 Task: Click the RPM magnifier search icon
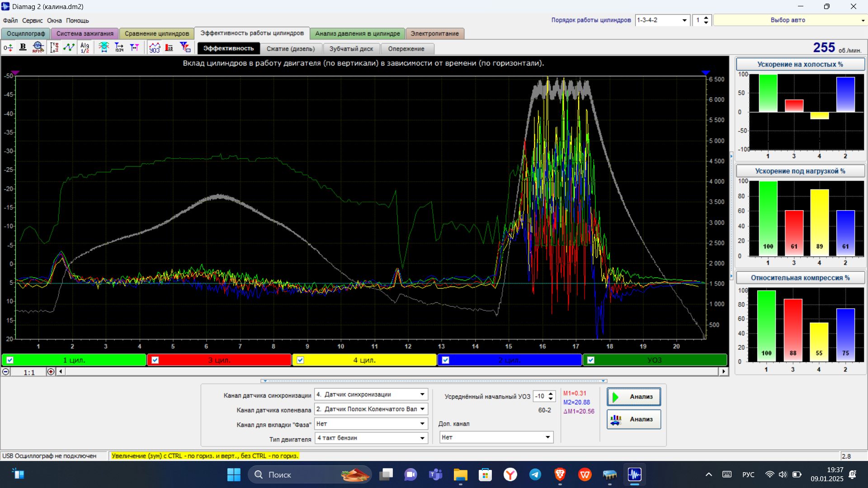pos(38,47)
